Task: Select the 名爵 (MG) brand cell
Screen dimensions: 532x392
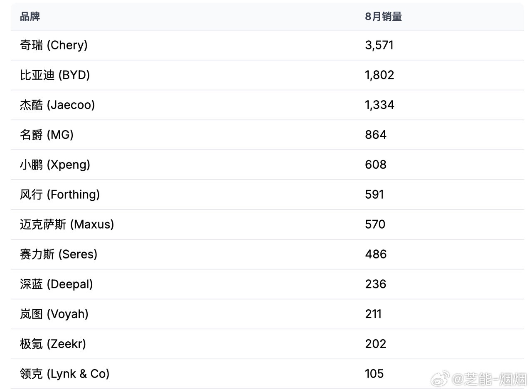Action: [47, 135]
